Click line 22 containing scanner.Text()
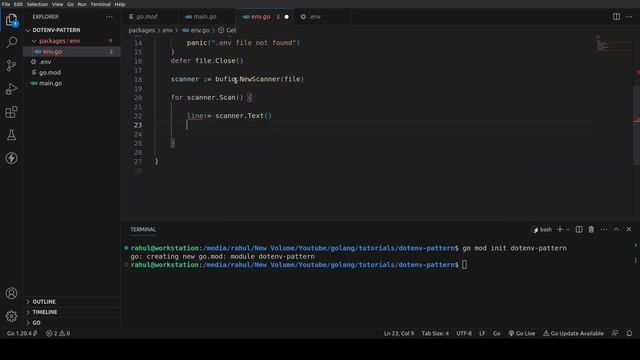Screen dimensions: 640x360 [x=229, y=116]
